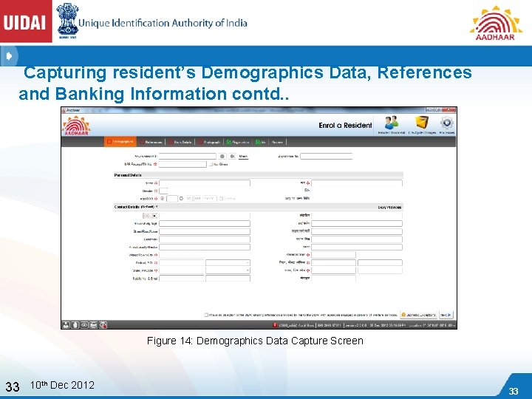Screen dimensions: 532x399
Task: Click underlined link beside the Pre-enrolment ID icons
Action: point(243,157)
